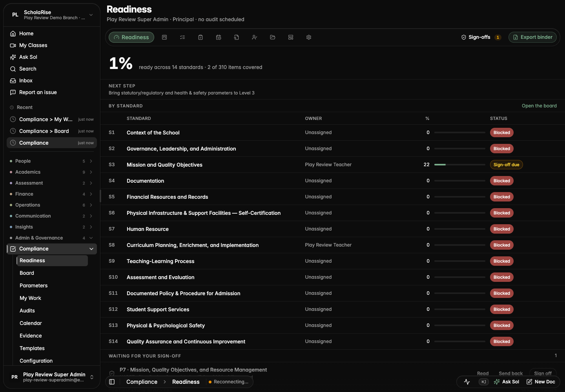Click Ask Sol in bottom bar
The image size is (565, 392).
[x=507, y=382]
